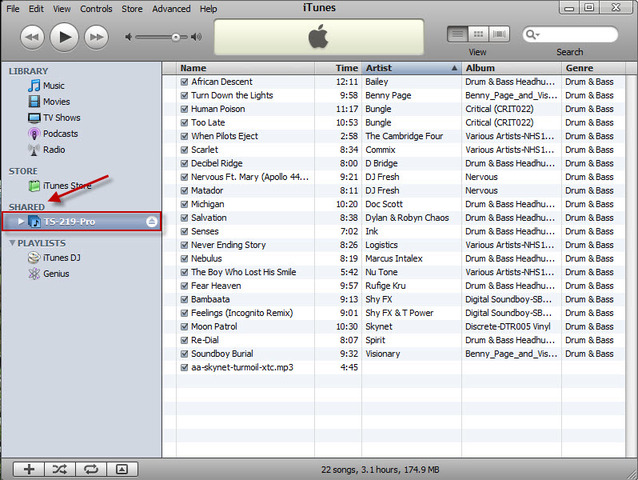Show or hide artwork viewer
Screen dimensions: 638x480
(122, 469)
